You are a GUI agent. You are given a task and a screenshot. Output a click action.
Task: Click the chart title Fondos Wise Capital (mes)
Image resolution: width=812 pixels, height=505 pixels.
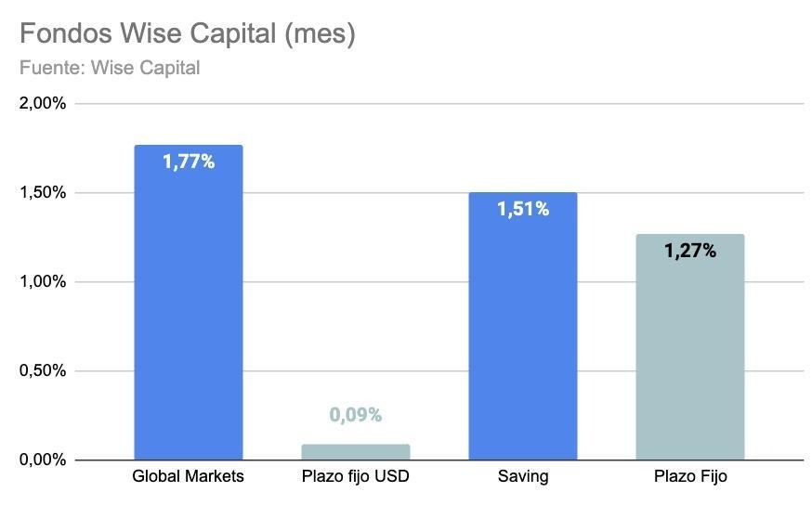tap(188, 33)
